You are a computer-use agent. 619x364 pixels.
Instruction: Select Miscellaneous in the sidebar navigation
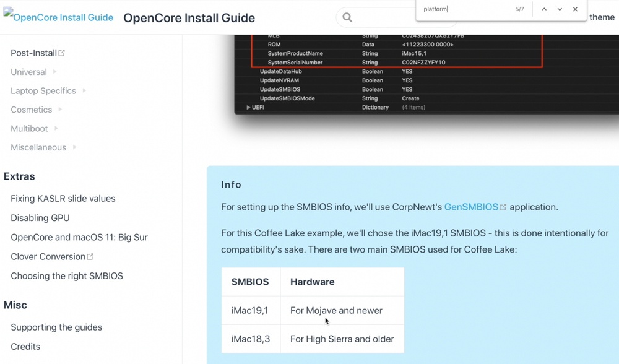pos(38,147)
